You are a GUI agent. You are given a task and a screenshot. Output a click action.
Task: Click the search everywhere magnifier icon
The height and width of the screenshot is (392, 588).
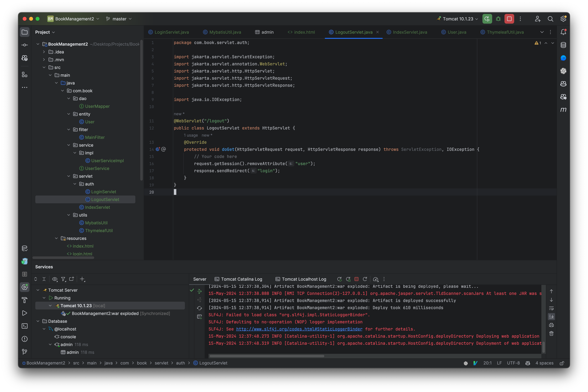551,19
